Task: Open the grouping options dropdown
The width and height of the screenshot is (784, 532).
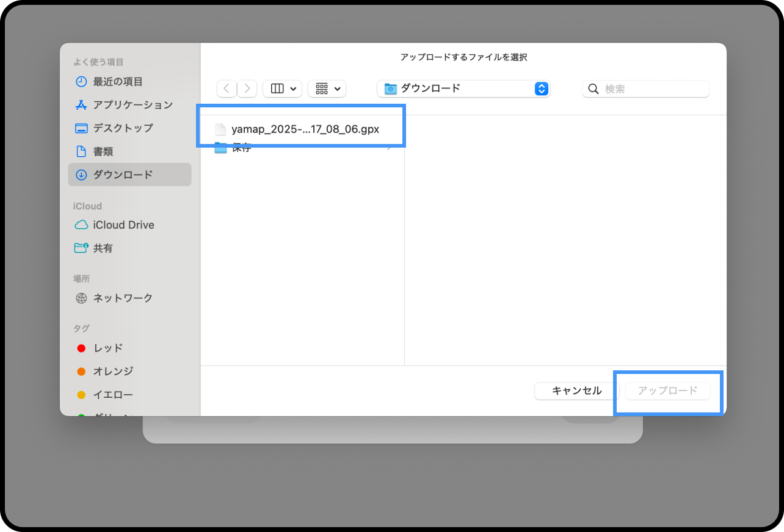Action: tap(327, 88)
